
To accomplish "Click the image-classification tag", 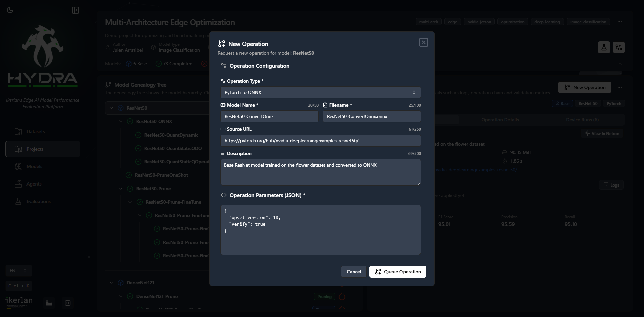I will (x=588, y=22).
